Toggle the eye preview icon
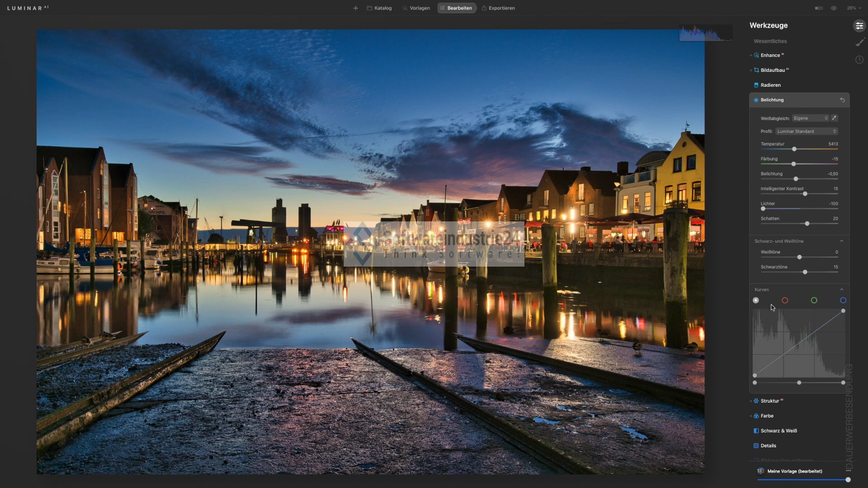This screenshot has height=488, width=868. [x=834, y=8]
